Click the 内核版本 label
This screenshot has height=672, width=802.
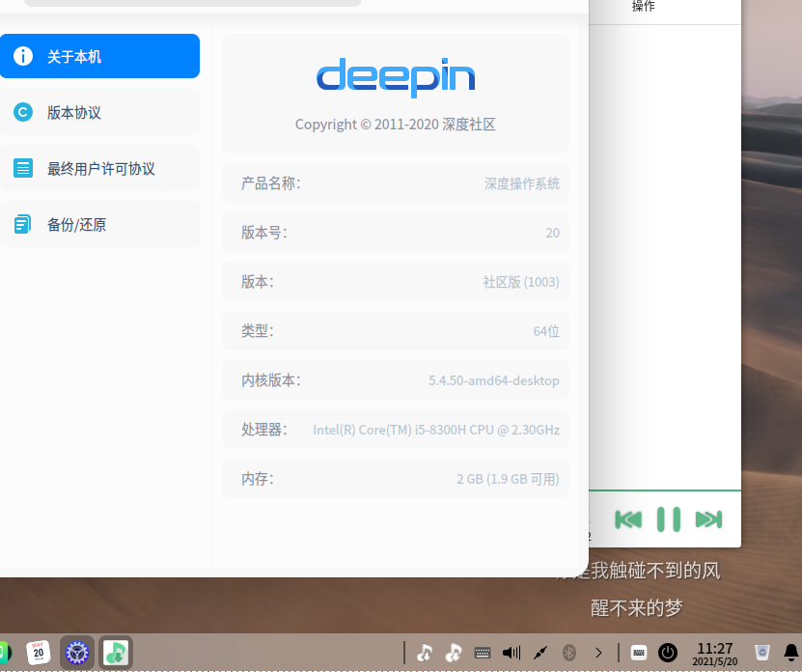tap(271, 380)
